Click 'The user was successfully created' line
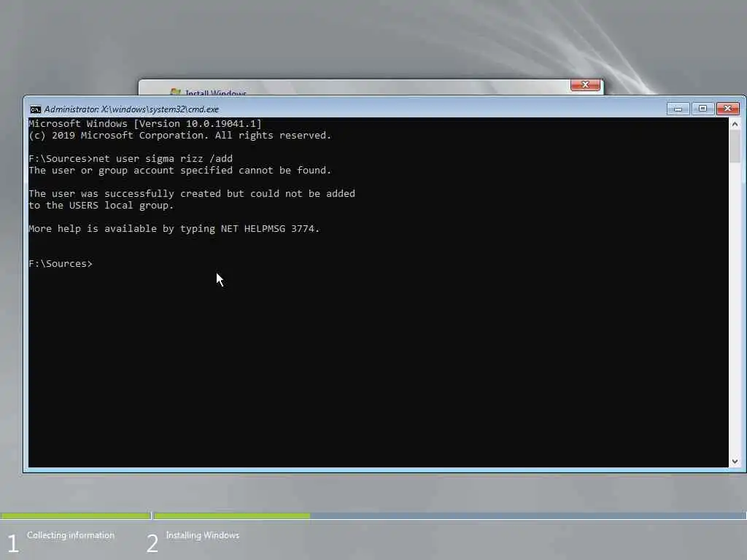This screenshot has height=560, width=747. coord(192,194)
